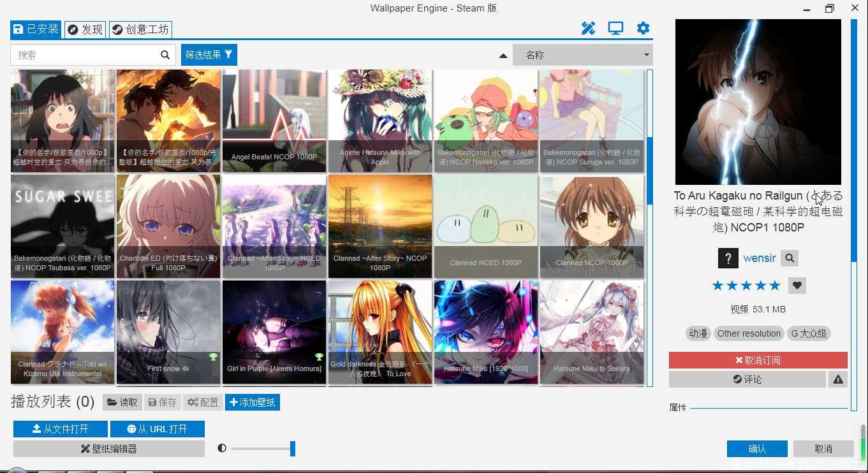This screenshot has height=473, width=868.
Task: Click the brightness contrast icon
Action: click(222, 448)
